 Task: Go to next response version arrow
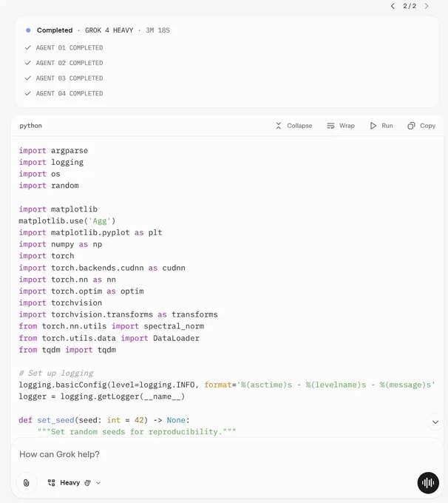click(427, 6)
